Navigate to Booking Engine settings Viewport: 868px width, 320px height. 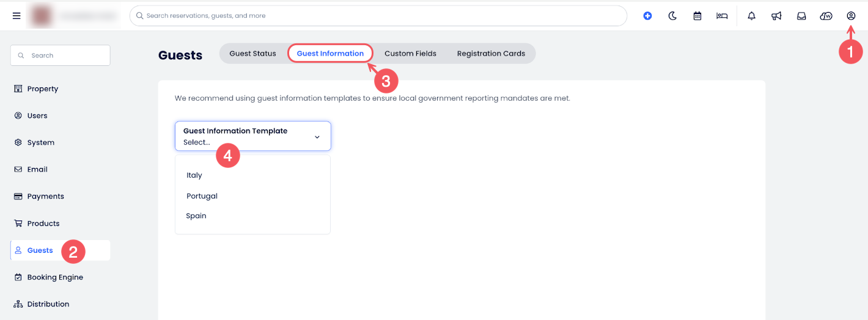tap(54, 277)
